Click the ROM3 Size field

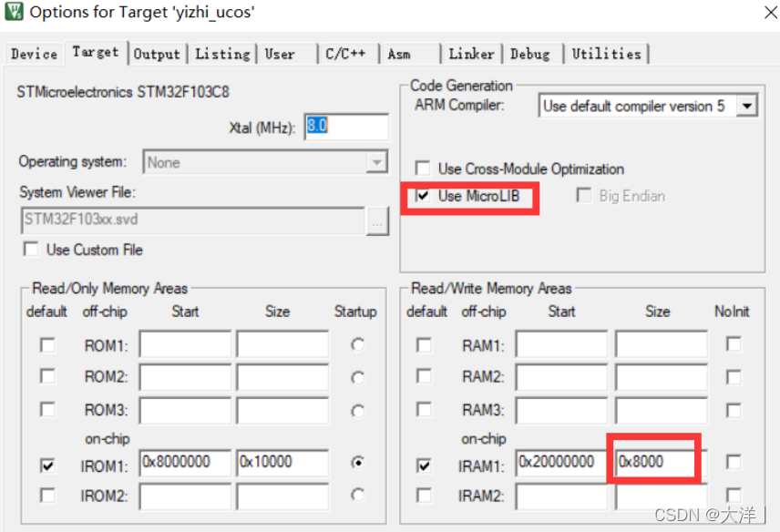pos(282,410)
